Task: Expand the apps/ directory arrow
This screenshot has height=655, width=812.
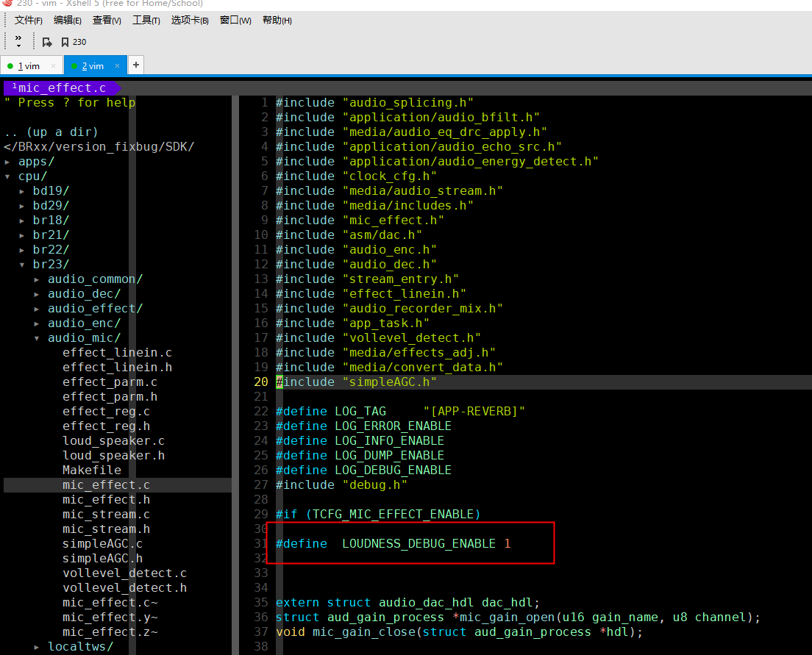Action: 7,162
